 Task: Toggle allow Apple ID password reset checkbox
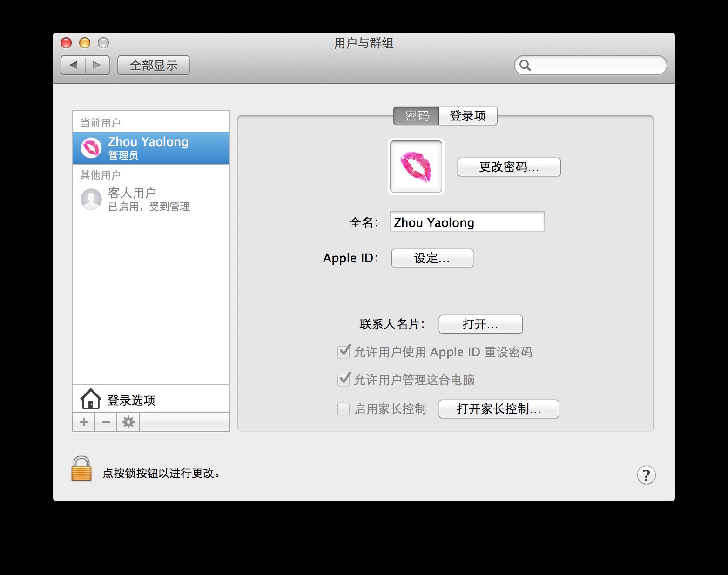pos(344,352)
